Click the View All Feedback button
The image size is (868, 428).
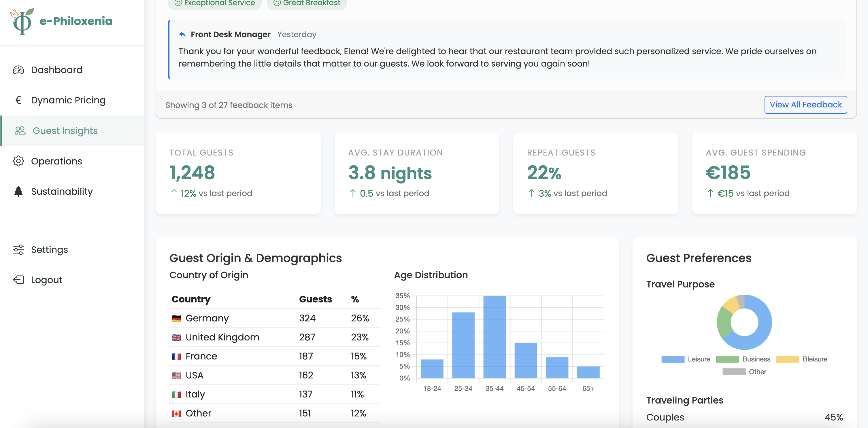click(x=805, y=105)
